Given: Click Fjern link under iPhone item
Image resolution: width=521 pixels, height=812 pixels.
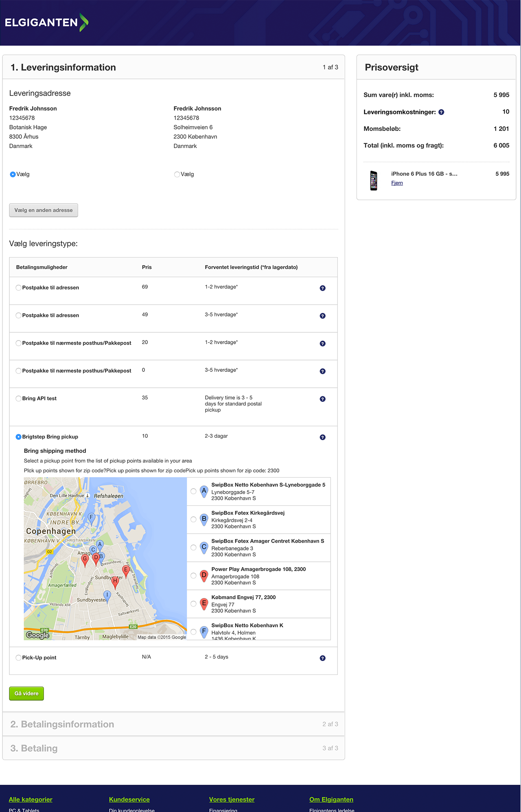Looking at the screenshot, I should click(x=397, y=183).
